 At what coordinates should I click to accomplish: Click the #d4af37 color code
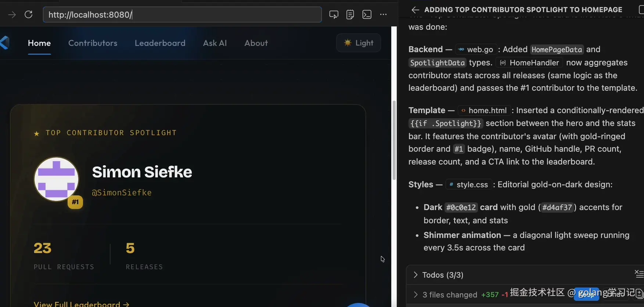click(x=557, y=207)
